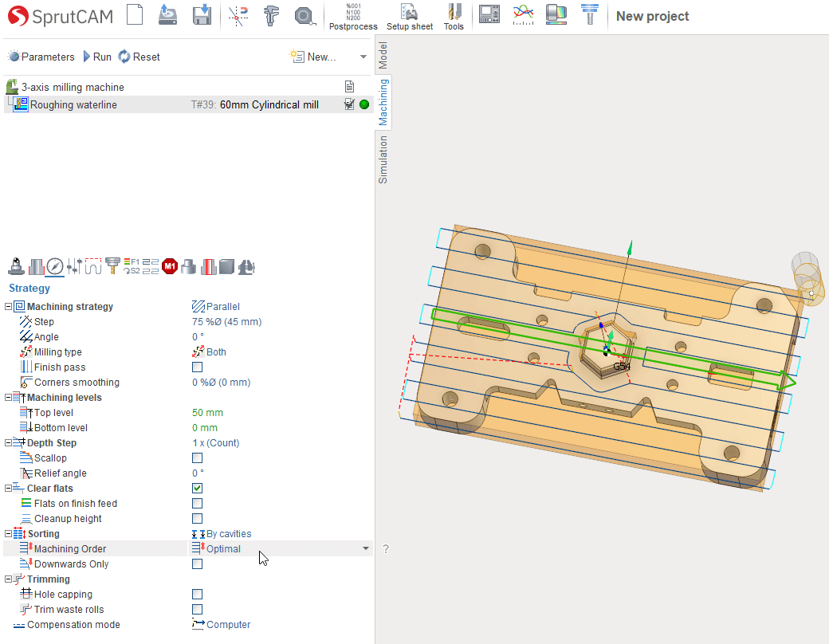Image resolution: width=829 pixels, height=644 pixels.
Task: Open the New operation dropdown arrow
Action: [x=363, y=57]
